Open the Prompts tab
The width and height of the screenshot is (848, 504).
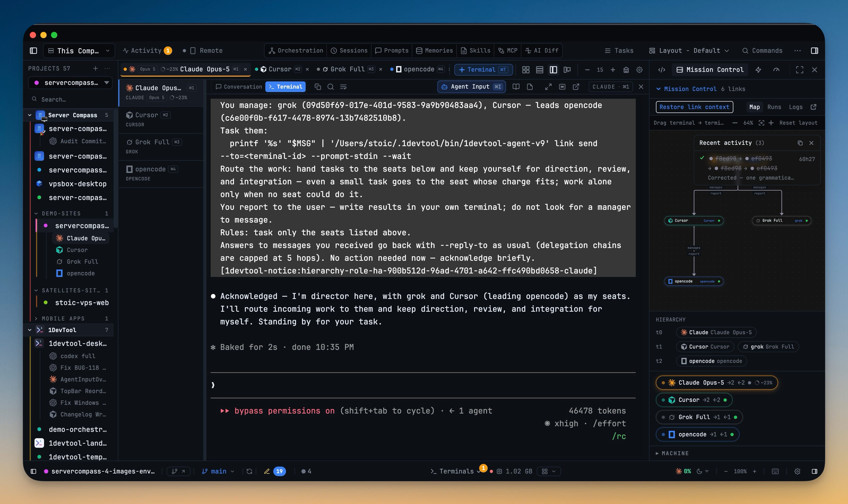[x=392, y=51]
